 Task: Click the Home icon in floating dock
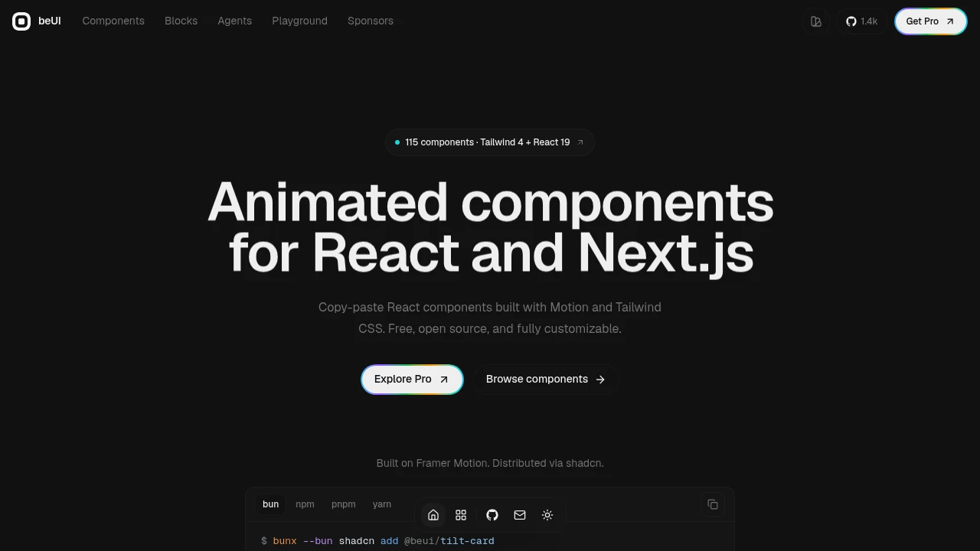click(x=433, y=515)
